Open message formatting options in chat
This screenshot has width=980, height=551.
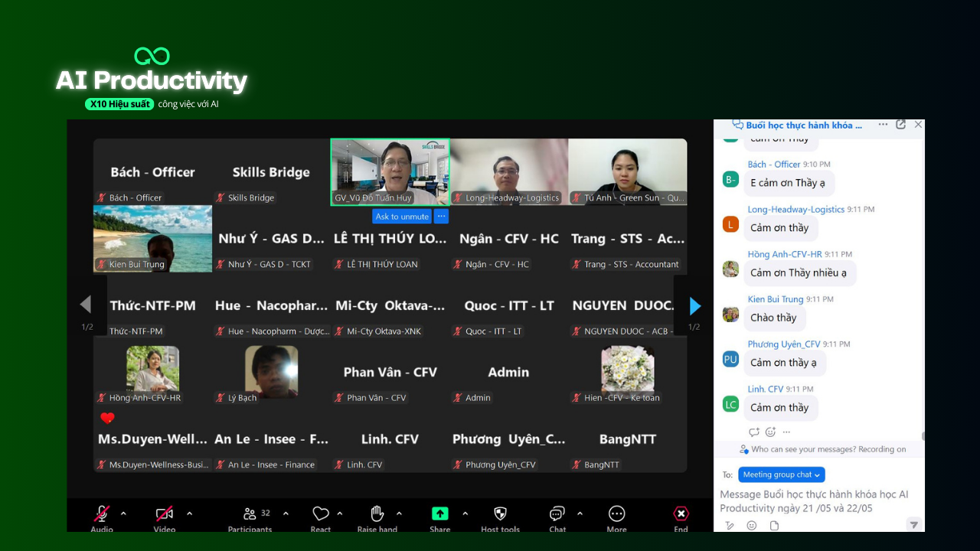(x=730, y=526)
